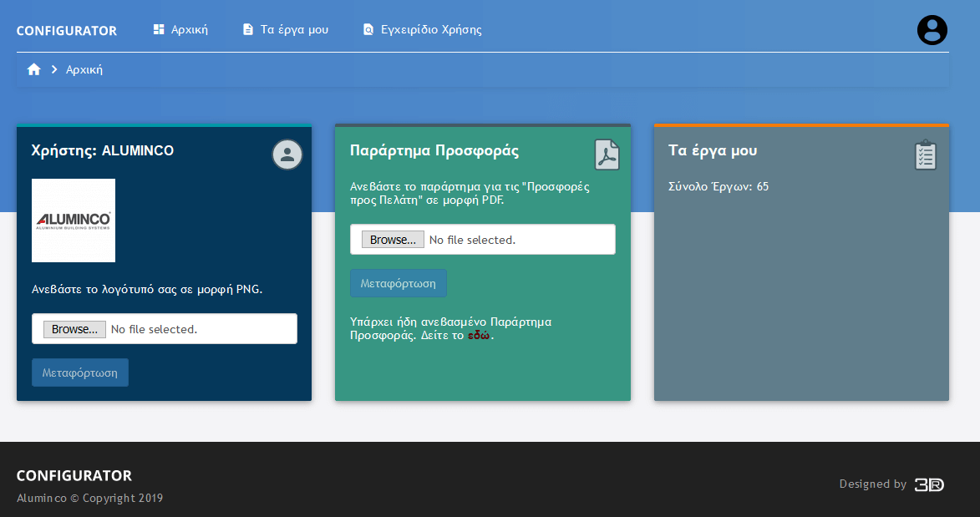Click Μεταφόρτωση button under logo upload
980x517 pixels.
tap(80, 373)
